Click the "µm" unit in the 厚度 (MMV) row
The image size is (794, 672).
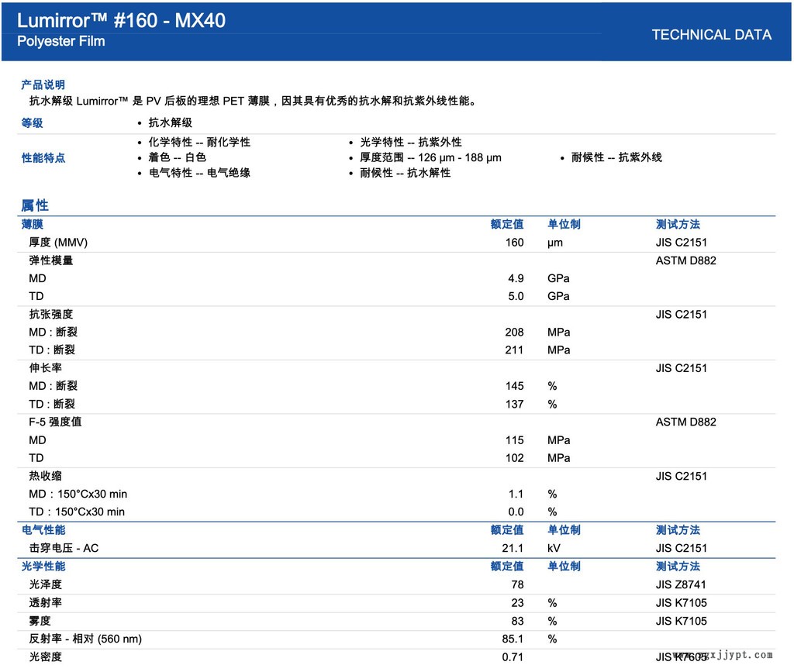click(555, 243)
